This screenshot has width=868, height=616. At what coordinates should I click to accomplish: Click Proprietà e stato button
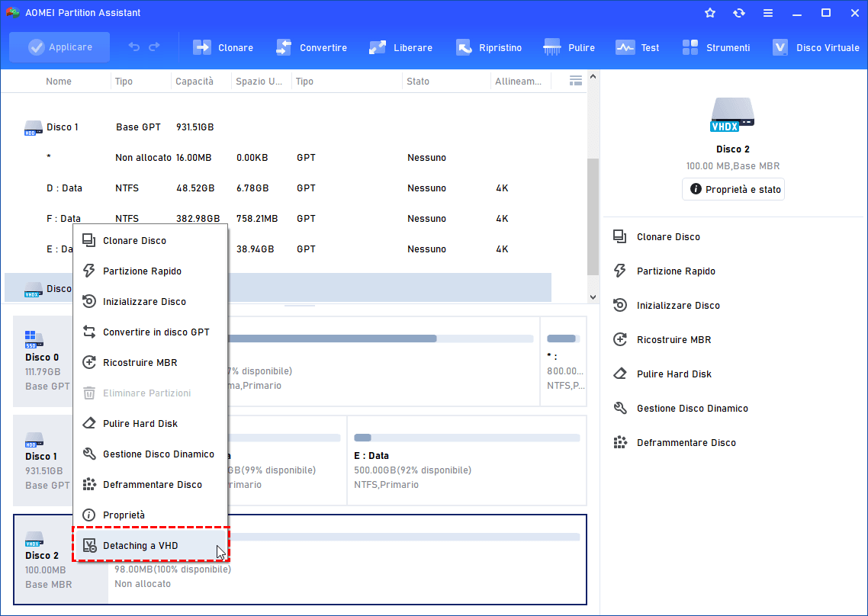click(733, 189)
